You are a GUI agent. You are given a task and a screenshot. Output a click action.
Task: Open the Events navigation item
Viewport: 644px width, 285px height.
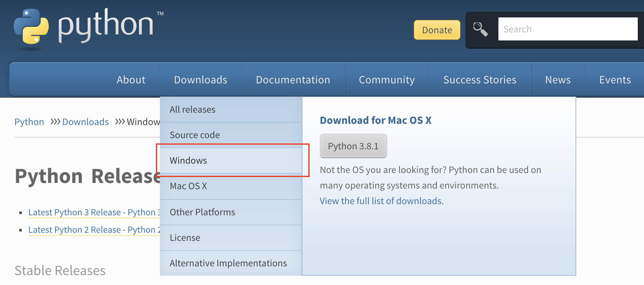615,80
